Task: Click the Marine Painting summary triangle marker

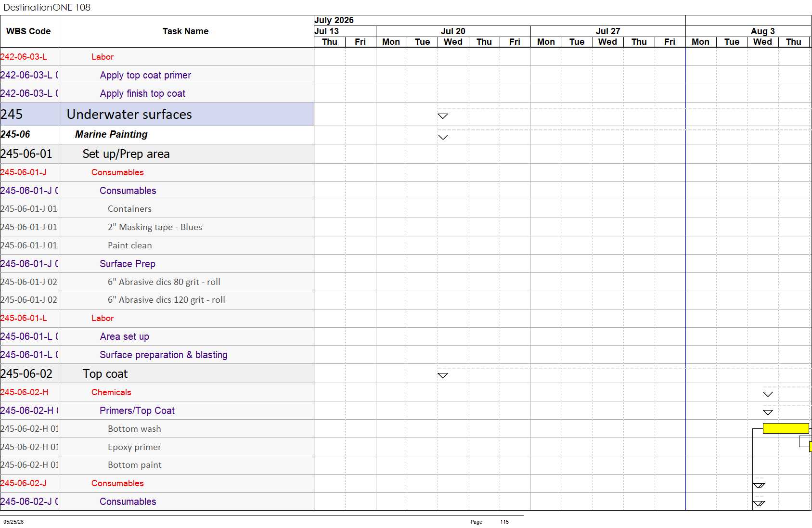Action: [x=443, y=137]
